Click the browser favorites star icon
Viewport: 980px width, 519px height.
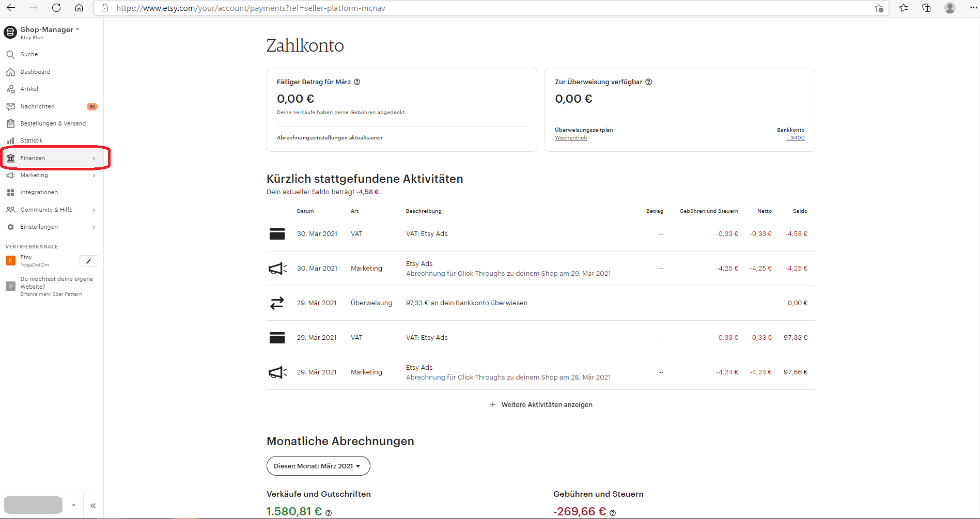pyautogui.click(x=903, y=8)
